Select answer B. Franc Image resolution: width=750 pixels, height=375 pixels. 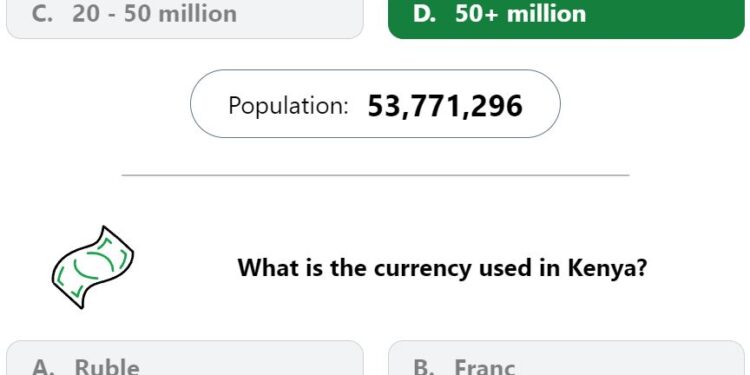[x=566, y=358]
